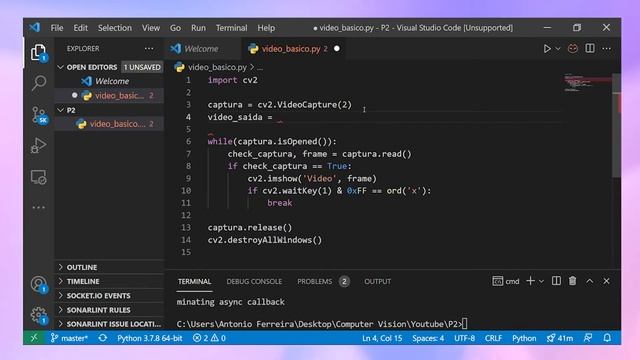
Task: Show additional views ellipsis in activity bar
Action: click(x=39, y=207)
